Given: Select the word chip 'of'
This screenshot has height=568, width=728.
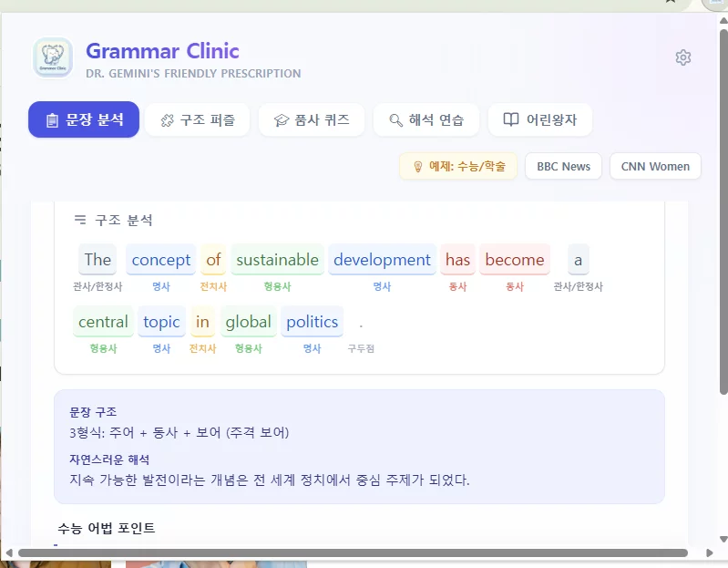Looking at the screenshot, I should (213, 260).
